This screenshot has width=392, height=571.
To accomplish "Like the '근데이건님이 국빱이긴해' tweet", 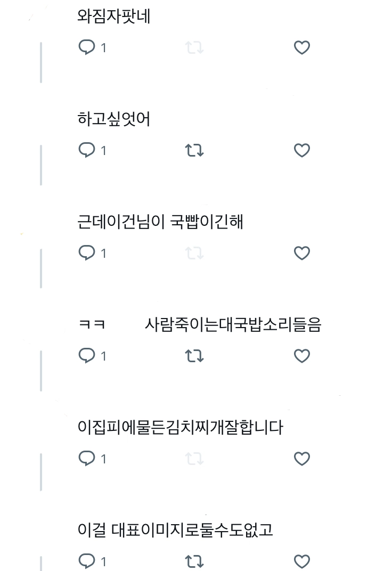I will [x=302, y=253].
